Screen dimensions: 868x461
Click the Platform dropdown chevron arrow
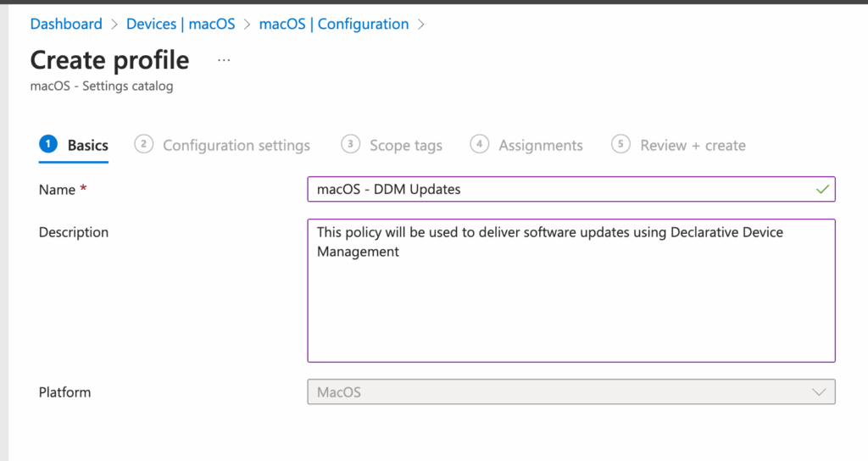[x=819, y=392]
